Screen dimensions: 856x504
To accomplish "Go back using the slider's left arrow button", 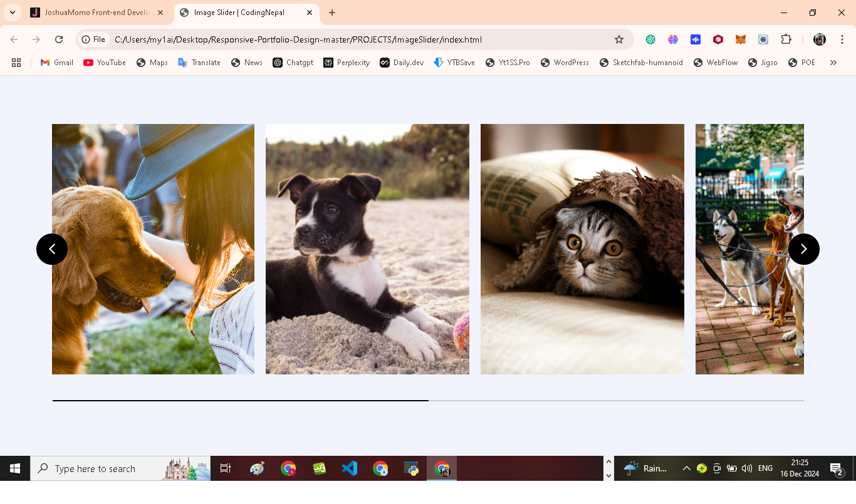I will point(52,249).
